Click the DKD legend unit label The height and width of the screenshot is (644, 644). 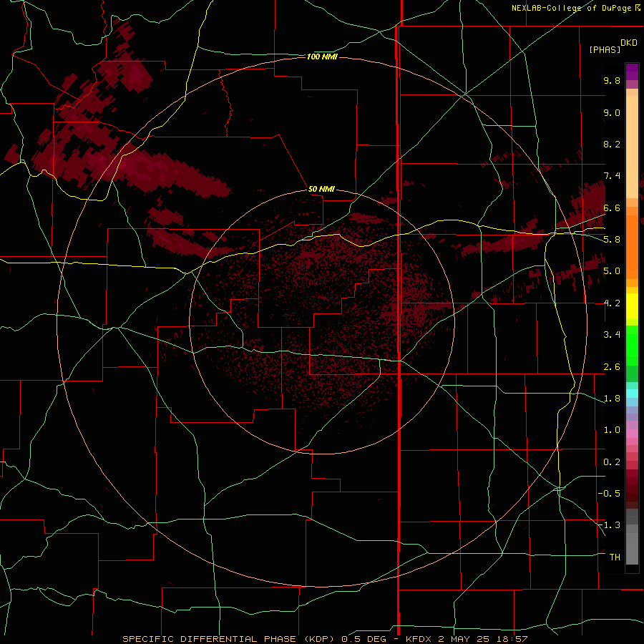(x=628, y=43)
